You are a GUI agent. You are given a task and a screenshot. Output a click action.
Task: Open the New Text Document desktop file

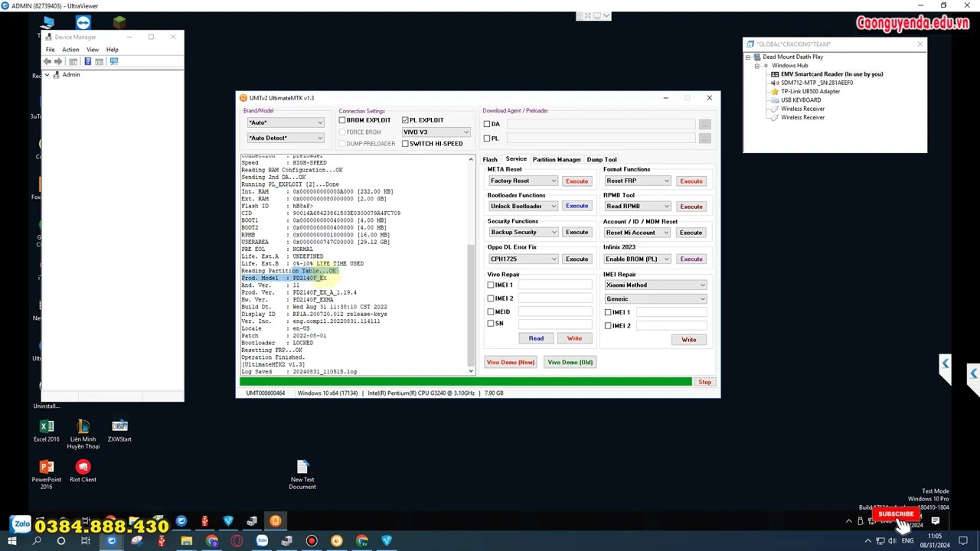[302, 474]
